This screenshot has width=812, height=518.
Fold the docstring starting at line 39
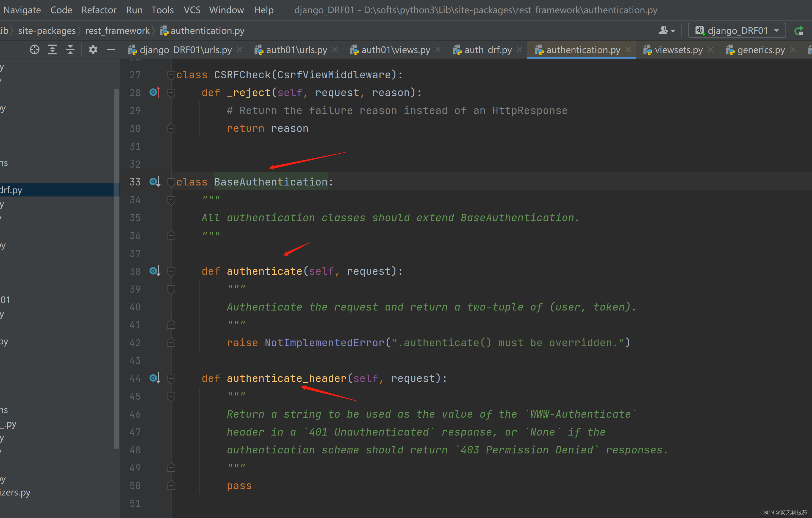click(171, 289)
